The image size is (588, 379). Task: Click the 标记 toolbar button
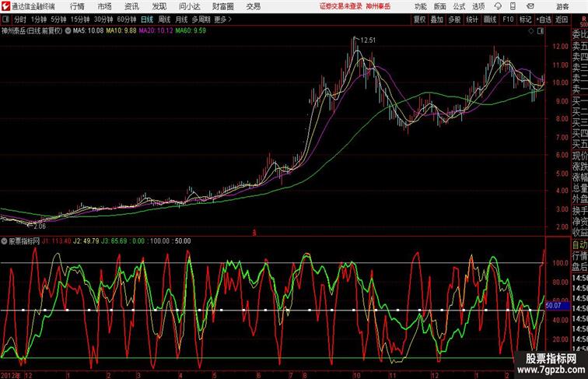tap(525, 19)
